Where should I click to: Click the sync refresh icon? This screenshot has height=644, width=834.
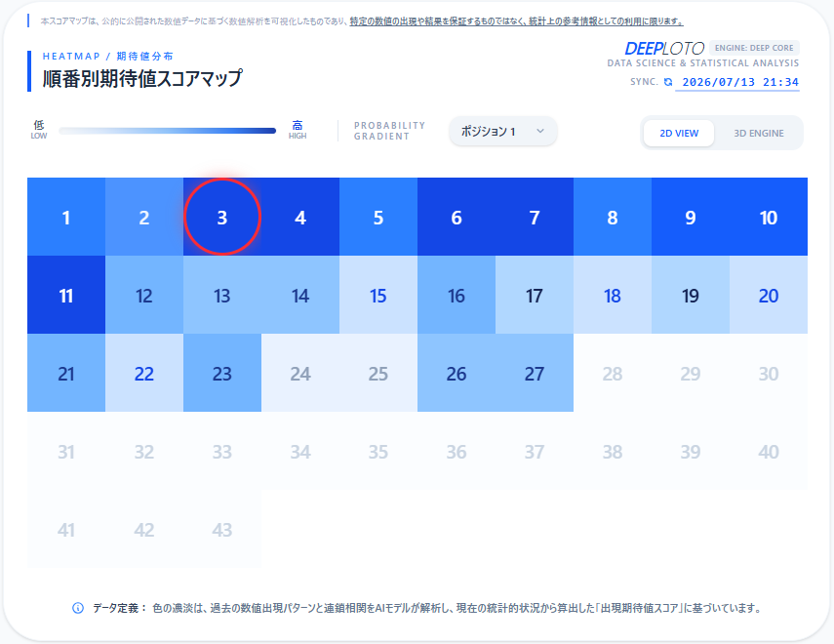(x=668, y=82)
